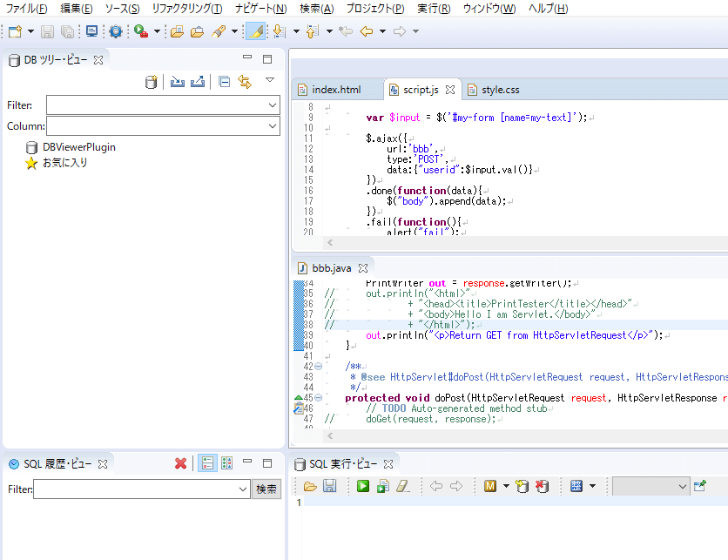Click Collapse All in DB tree view

click(x=225, y=82)
